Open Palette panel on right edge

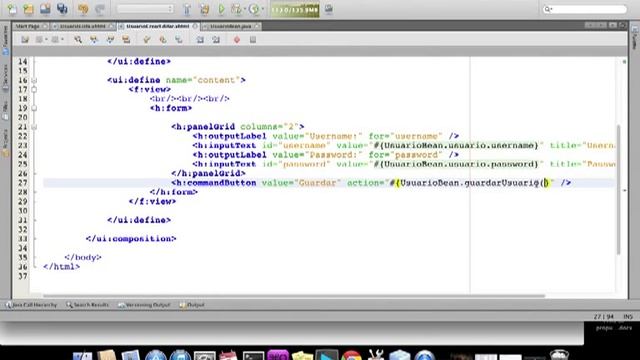click(x=635, y=39)
